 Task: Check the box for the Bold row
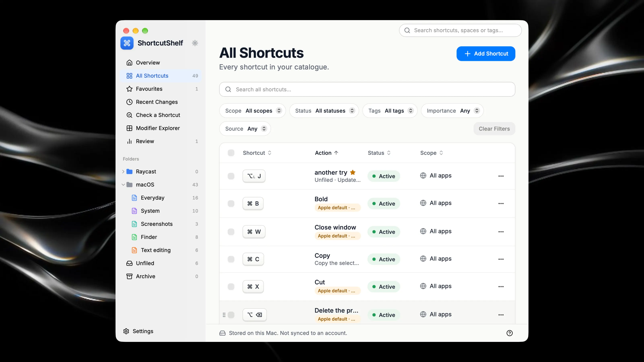231,203
